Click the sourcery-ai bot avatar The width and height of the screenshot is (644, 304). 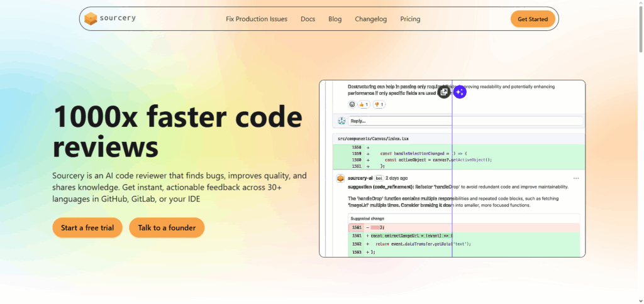click(340, 178)
